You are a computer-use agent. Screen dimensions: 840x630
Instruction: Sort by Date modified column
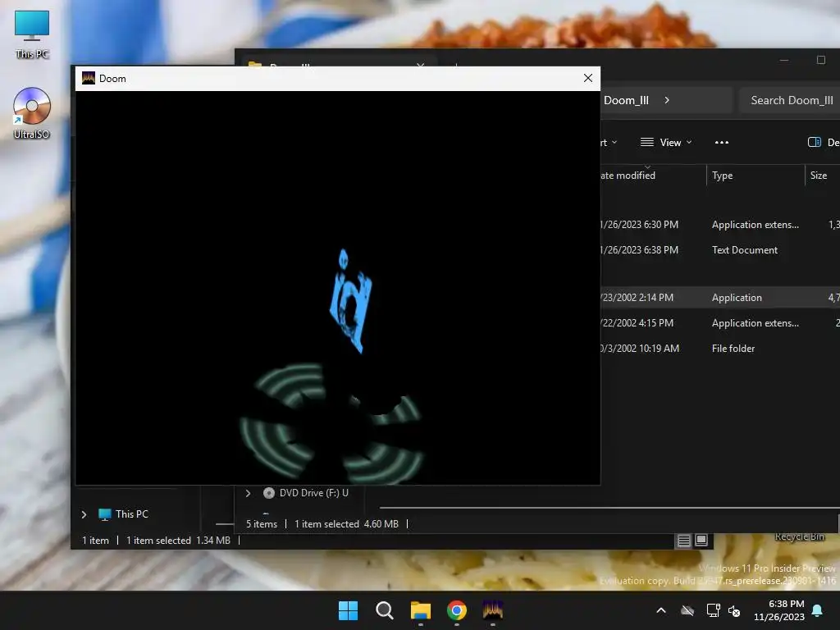pyautogui.click(x=628, y=176)
